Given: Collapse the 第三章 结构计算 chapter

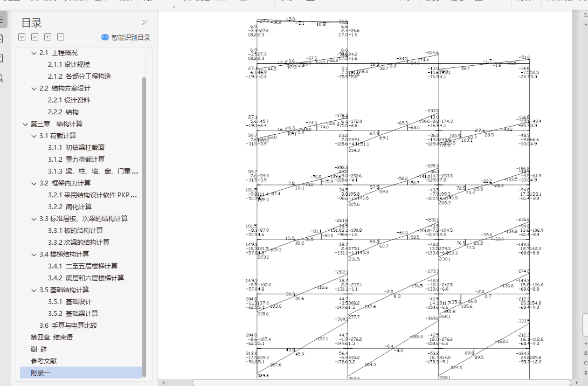Looking at the screenshot, I should click(25, 124).
